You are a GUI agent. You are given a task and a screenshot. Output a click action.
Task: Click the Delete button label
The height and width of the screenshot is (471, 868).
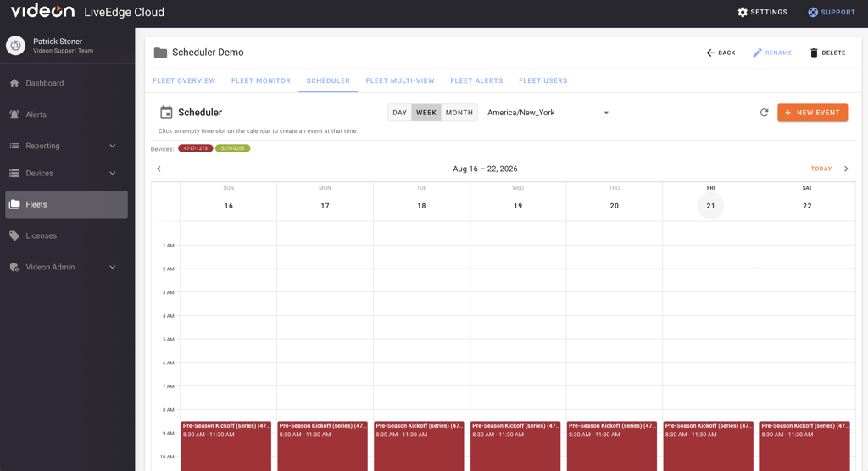(834, 53)
